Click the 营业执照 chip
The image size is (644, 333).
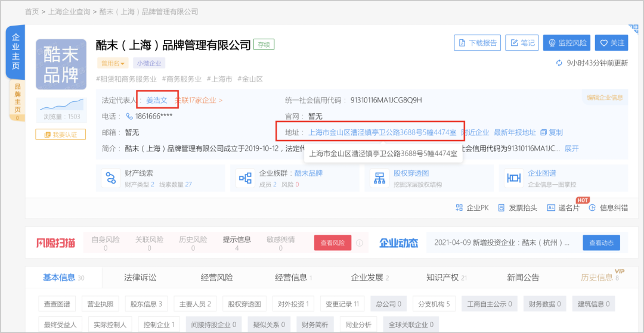pos(101,304)
